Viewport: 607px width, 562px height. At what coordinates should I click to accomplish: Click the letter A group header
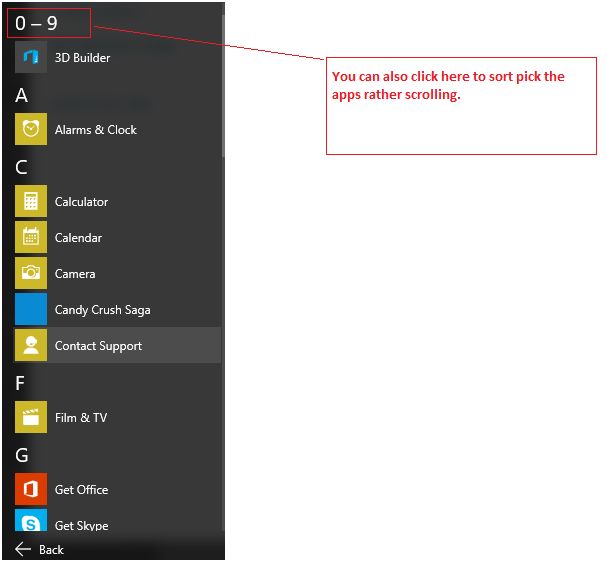(22, 95)
